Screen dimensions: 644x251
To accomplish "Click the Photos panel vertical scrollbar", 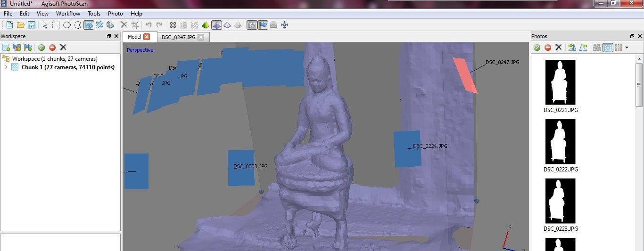I will click(x=639, y=85).
